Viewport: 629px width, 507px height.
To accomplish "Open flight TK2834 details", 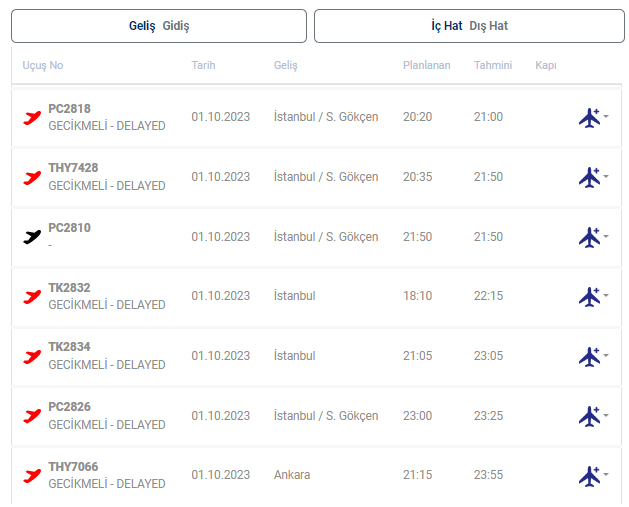I will pyautogui.click(x=69, y=347).
